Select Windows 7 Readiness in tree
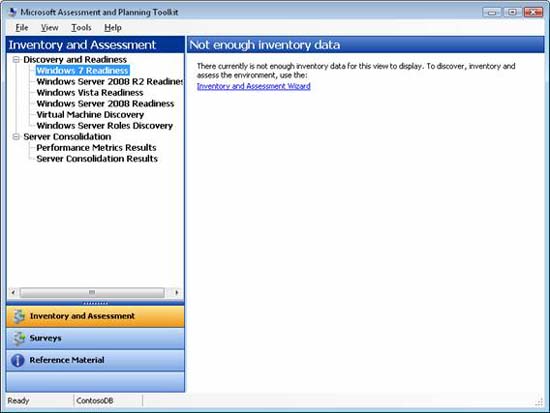Image resolution: width=550 pixels, height=413 pixels. (82, 71)
